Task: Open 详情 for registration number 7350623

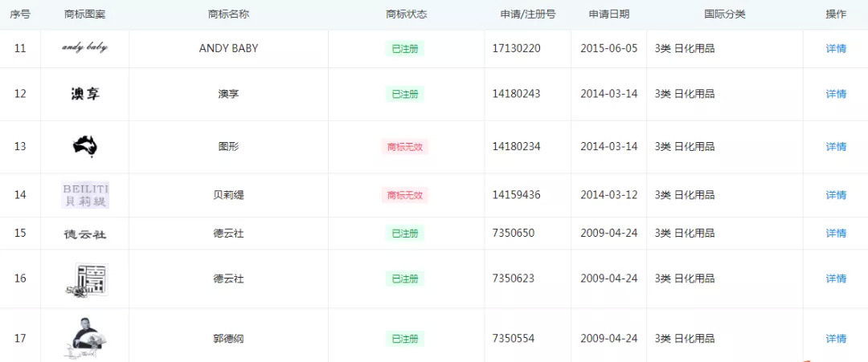Action: click(836, 279)
